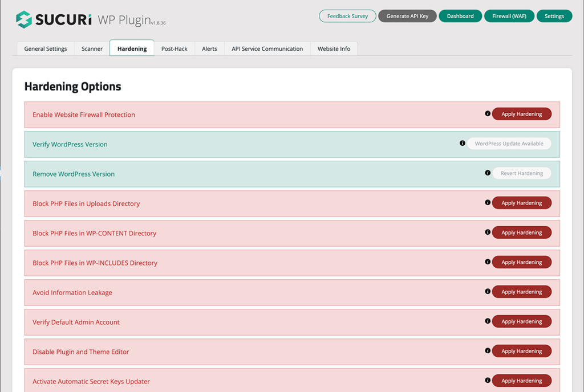Image resolution: width=584 pixels, height=392 pixels.
Task: Click info icon beside Verify Default Admin Account
Action: 488,321
